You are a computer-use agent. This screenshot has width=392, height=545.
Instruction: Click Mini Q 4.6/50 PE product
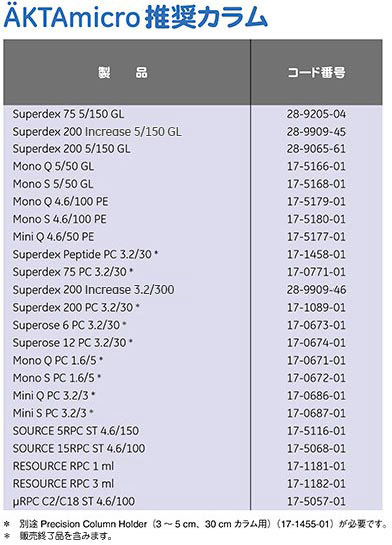pyautogui.click(x=53, y=237)
